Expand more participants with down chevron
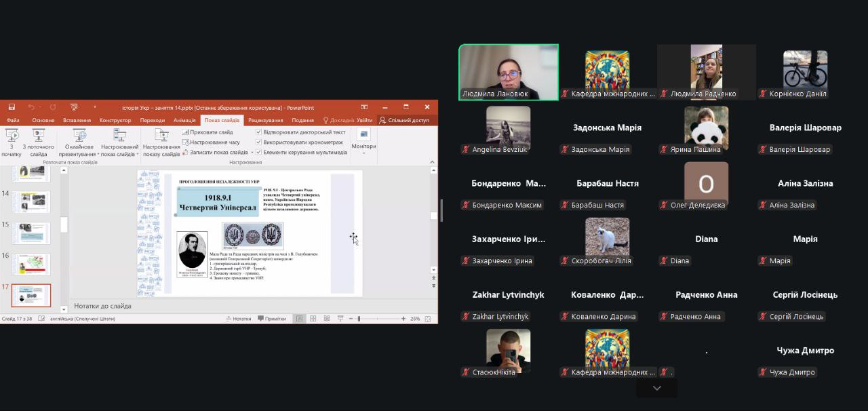This screenshot has width=868, height=411. pyautogui.click(x=656, y=388)
